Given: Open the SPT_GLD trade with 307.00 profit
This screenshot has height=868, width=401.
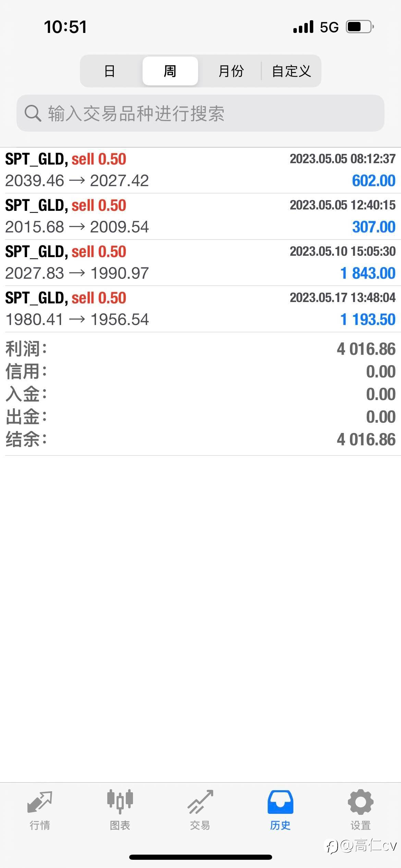Looking at the screenshot, I should (x=200, y=216).
